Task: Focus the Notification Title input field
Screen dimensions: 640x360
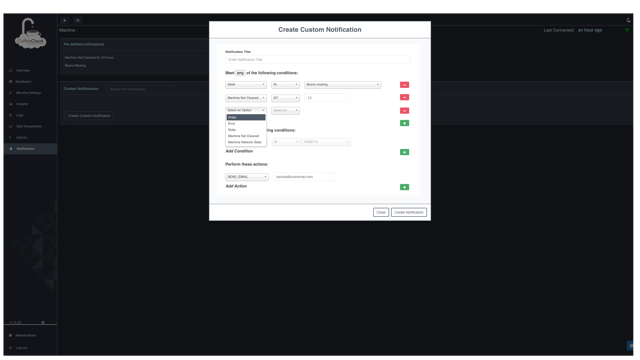Action: point(318,60)
